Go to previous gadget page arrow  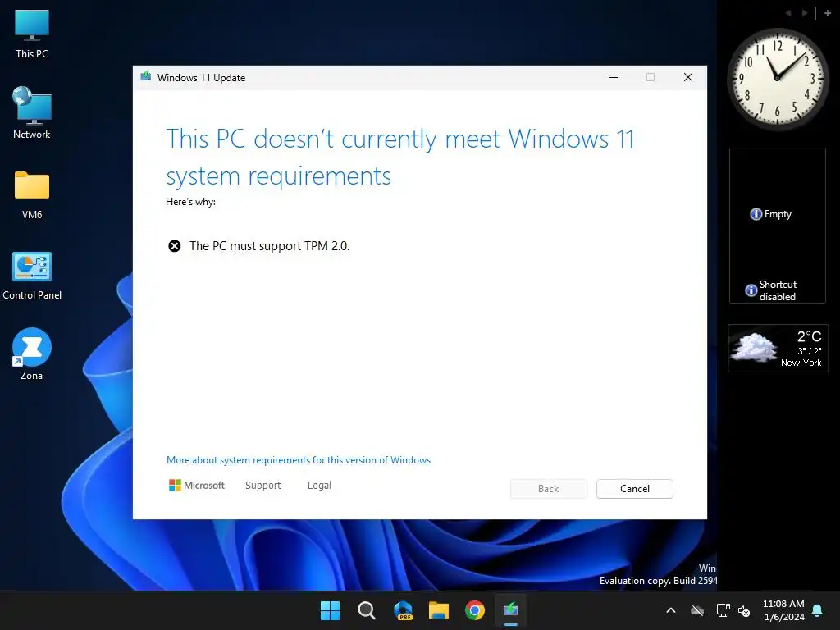(788, 13)
